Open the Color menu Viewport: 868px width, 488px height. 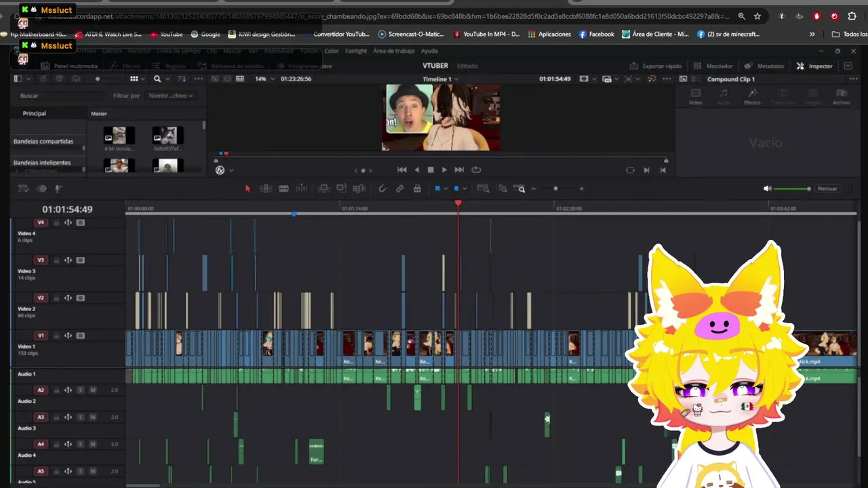[332, 51]
